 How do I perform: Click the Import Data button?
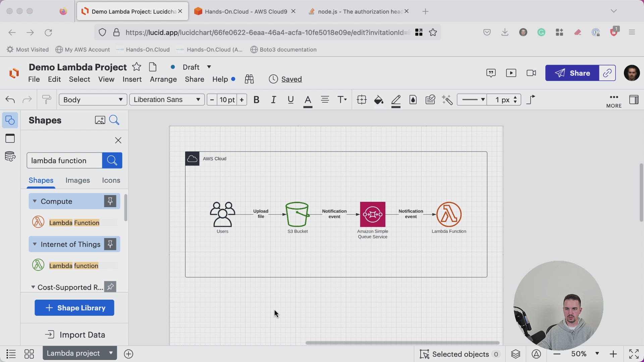(75, 335)
